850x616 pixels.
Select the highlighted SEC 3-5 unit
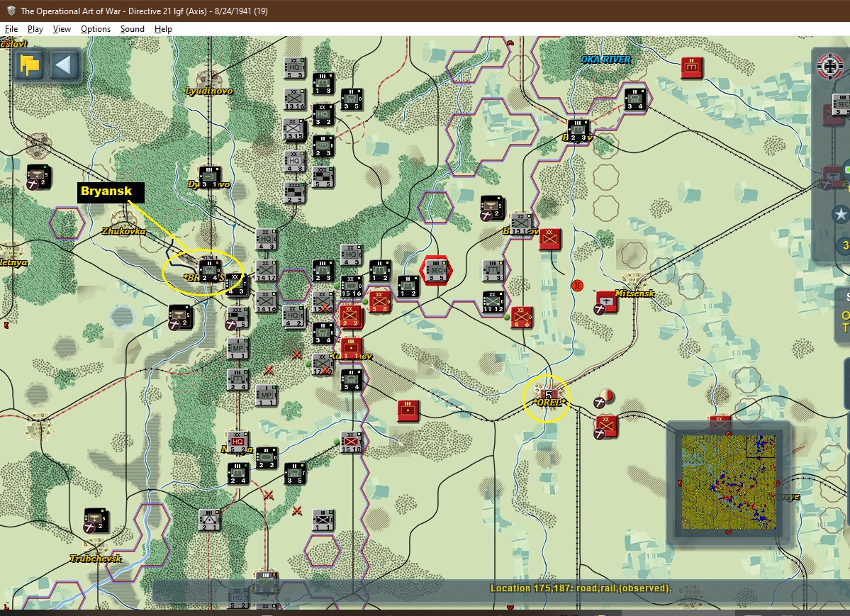tap(436, 271)
